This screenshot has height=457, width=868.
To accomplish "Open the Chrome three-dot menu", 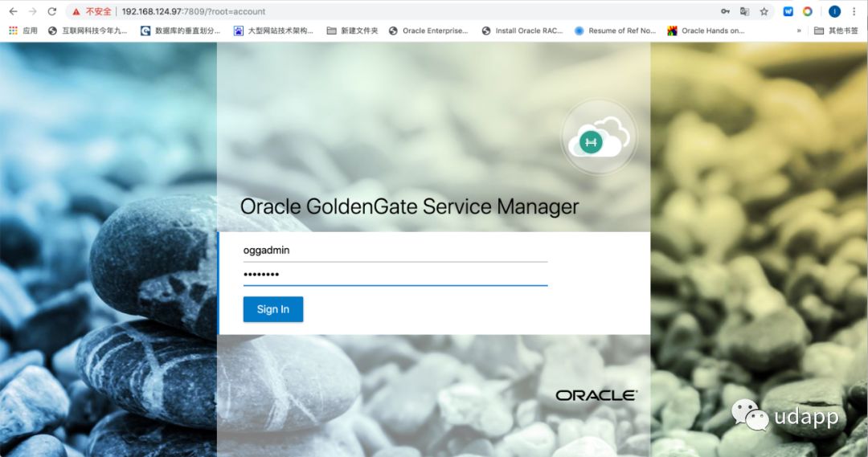I will [854, 11].
